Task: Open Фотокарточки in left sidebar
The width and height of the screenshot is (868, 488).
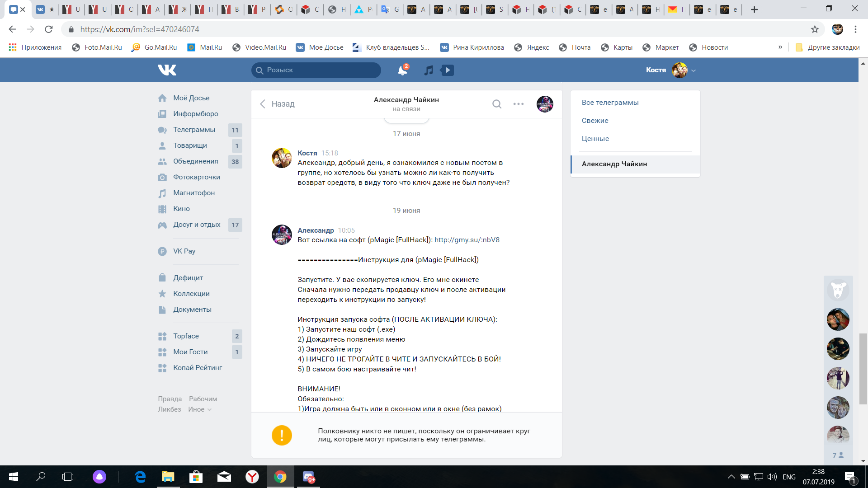Action: coord(196,177)
